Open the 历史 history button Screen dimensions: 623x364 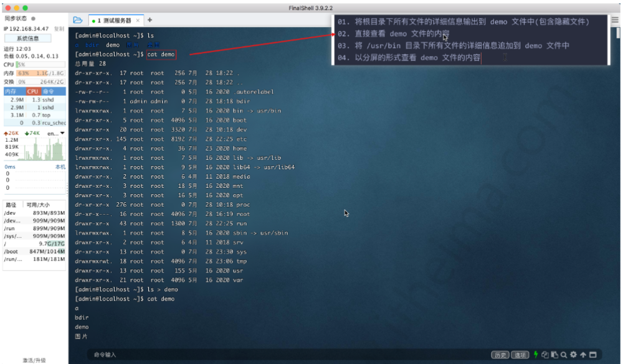coord(500,355)
